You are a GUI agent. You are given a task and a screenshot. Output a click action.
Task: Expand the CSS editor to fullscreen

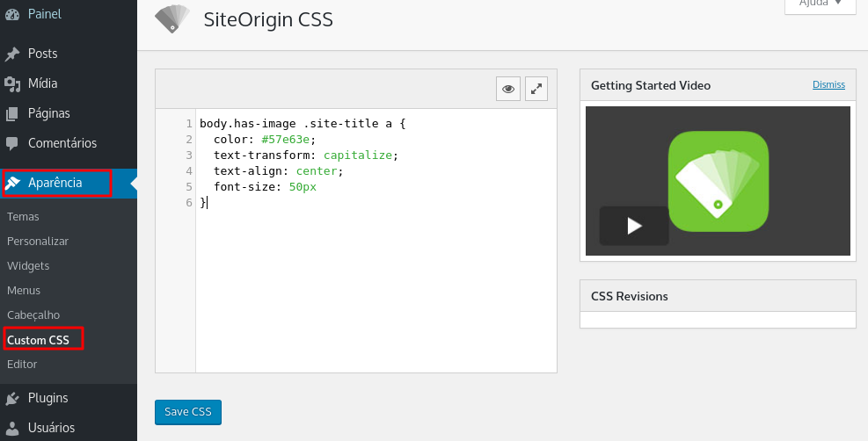click(x=536, y=89)
